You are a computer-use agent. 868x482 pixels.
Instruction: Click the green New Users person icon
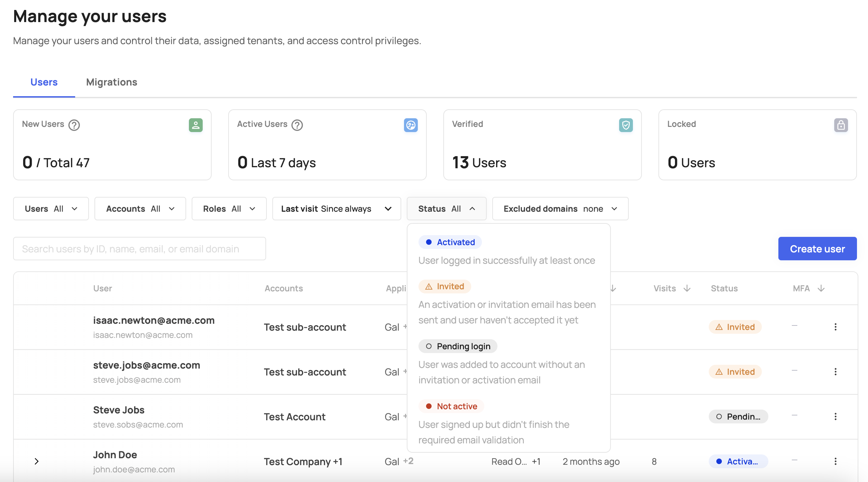(195, 125)
